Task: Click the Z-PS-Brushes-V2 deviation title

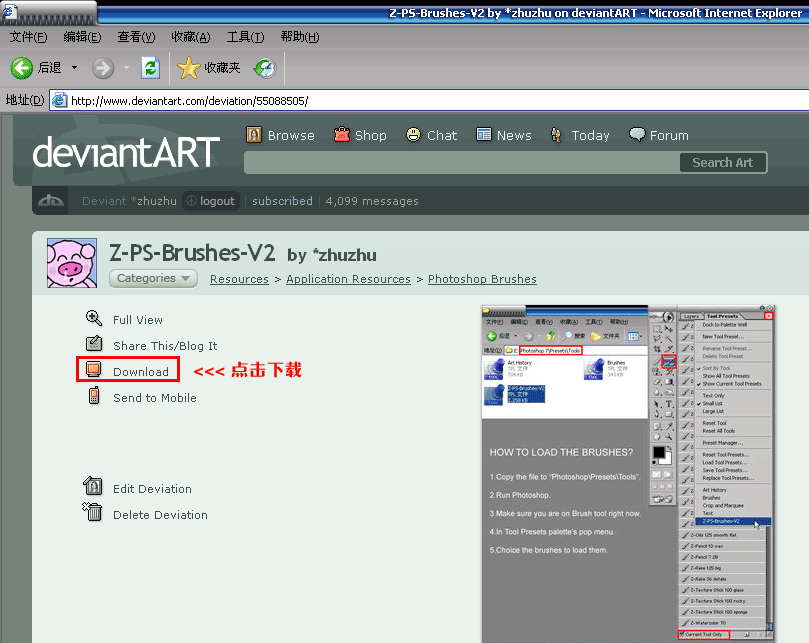Action: coord(192,253)
